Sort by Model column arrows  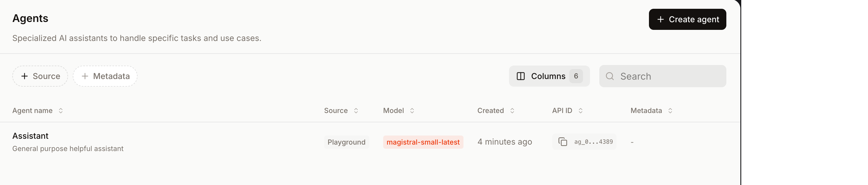412,111
